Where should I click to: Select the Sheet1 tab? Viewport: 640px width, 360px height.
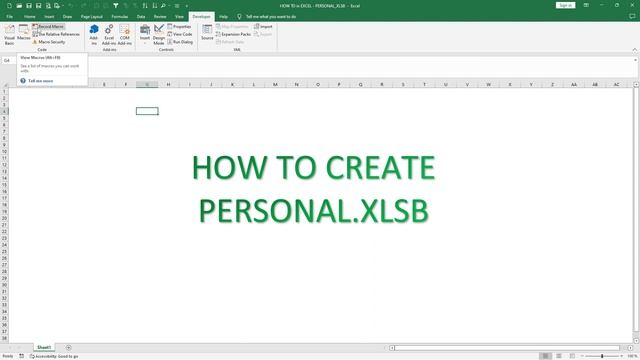pyautogui.click(x=44, y=347)
